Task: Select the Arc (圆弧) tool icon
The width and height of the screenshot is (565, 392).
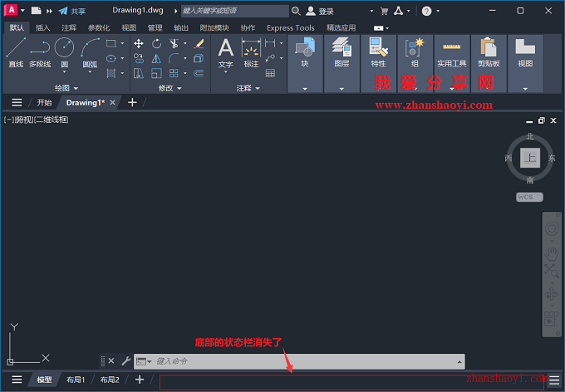Action: coord(90,47)
